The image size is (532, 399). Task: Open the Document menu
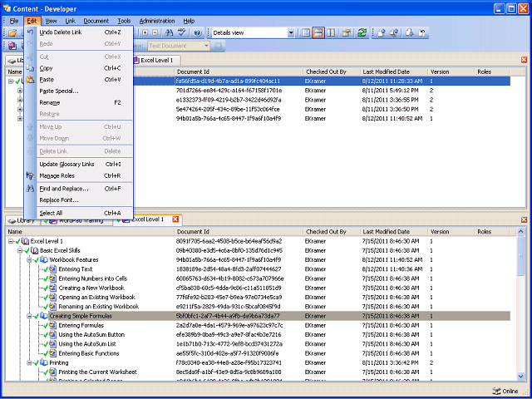(96, 21)
